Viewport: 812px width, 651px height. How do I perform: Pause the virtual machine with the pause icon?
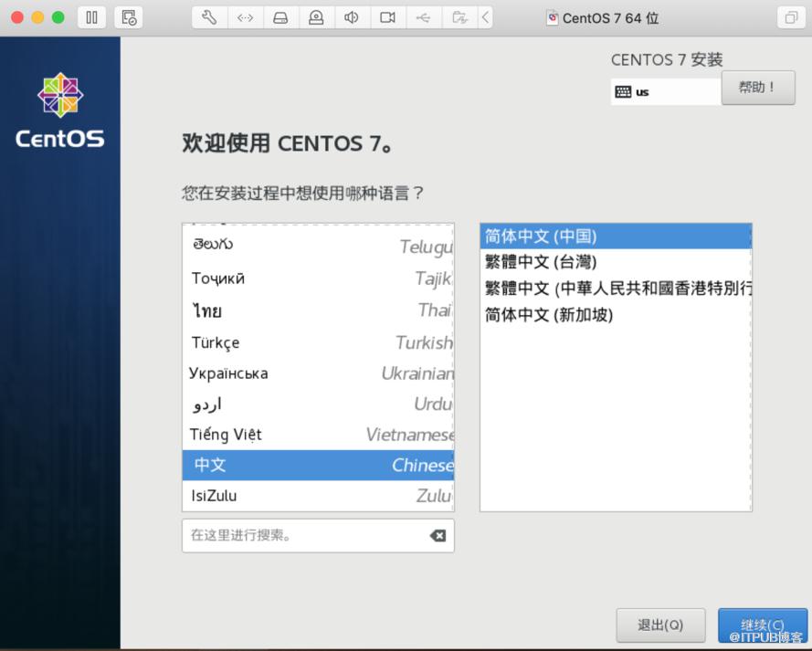91,17
